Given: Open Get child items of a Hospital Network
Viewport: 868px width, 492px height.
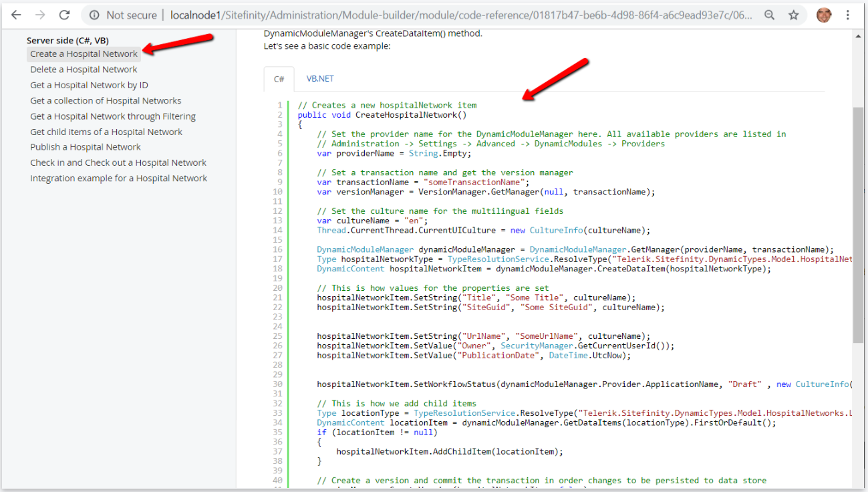Looking at the screenshot, I should click(x=106, y=132).
